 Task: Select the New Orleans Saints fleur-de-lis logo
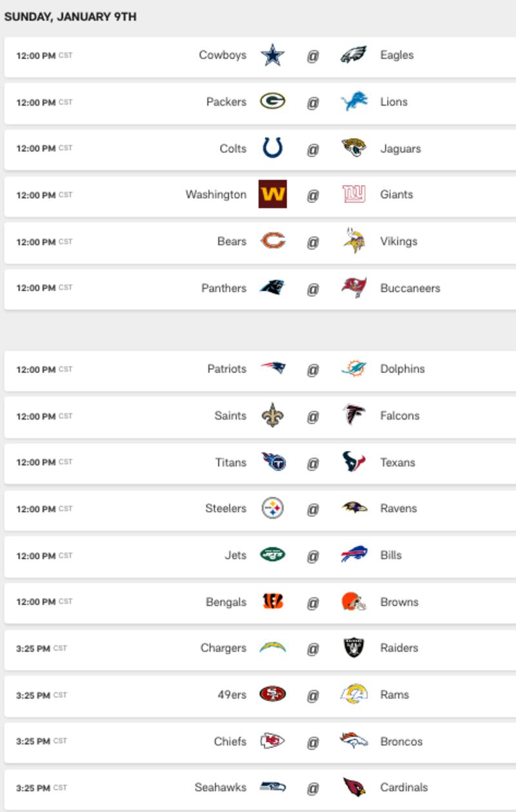273,416
